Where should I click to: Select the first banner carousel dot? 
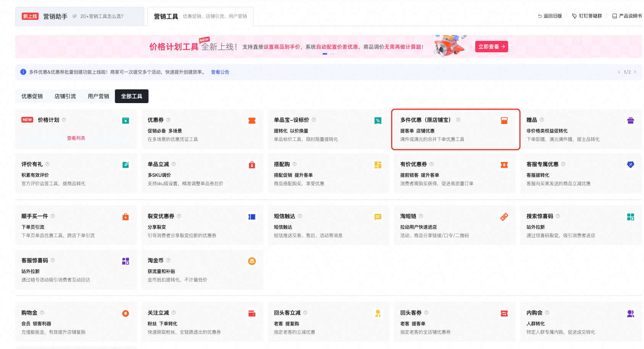[325, 54]
